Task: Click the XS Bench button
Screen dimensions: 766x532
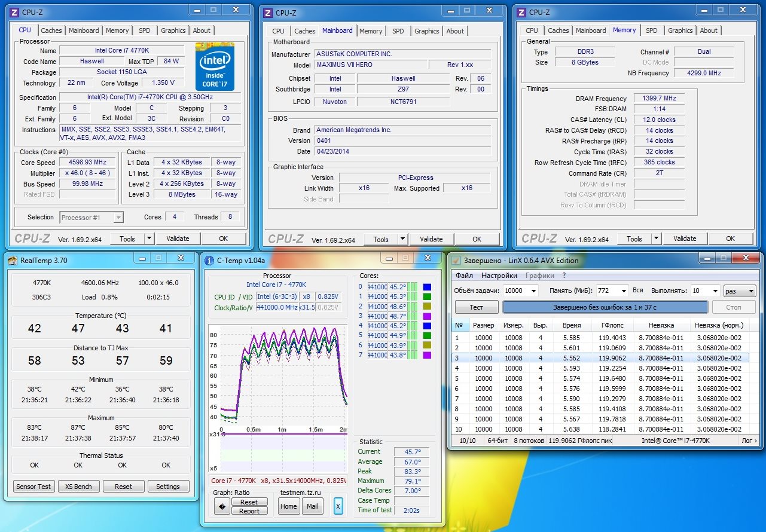Action: point(78,486)
